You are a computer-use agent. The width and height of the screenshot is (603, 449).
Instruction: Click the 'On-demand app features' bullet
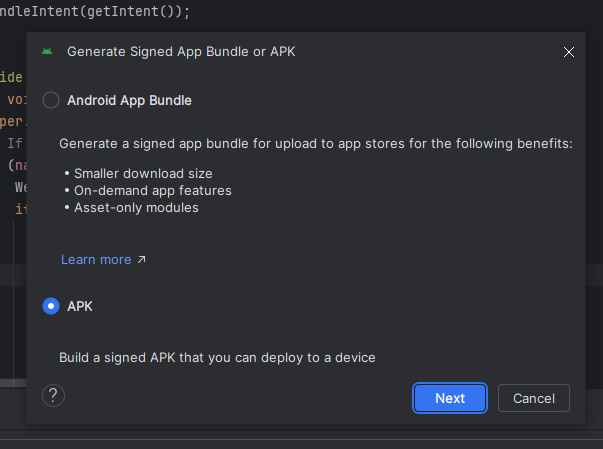pyautogui.click(x=152, y=190)
